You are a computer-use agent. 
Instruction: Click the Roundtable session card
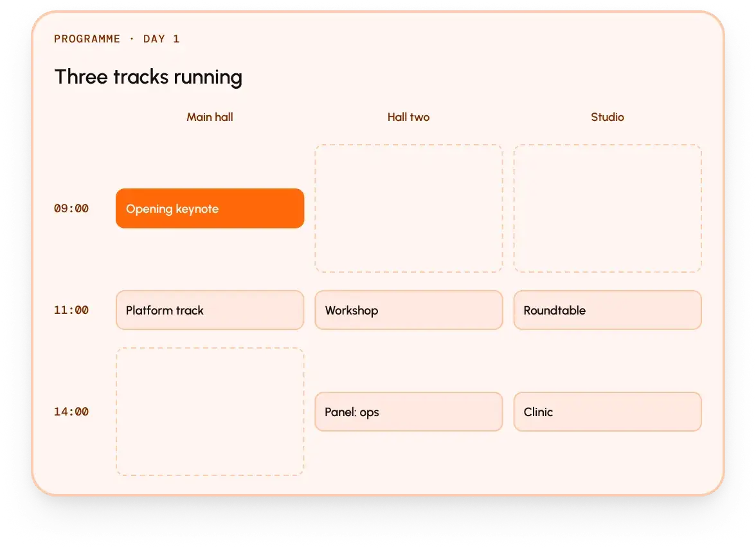(x=607, y=310)
